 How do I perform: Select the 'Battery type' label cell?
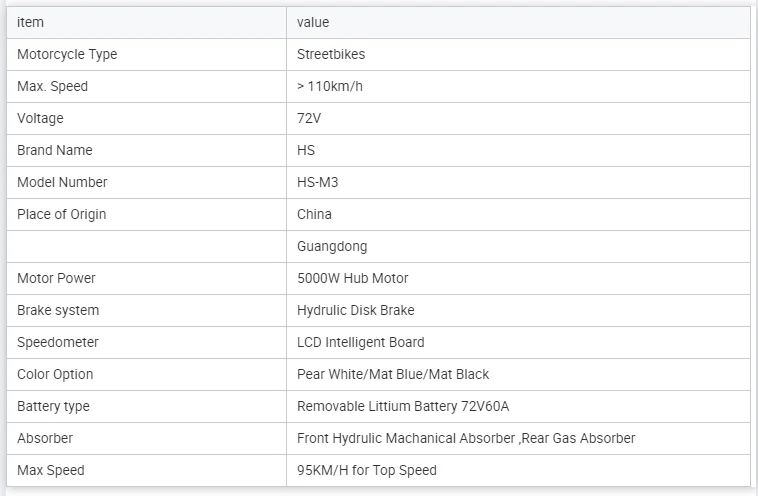(146, 407)
